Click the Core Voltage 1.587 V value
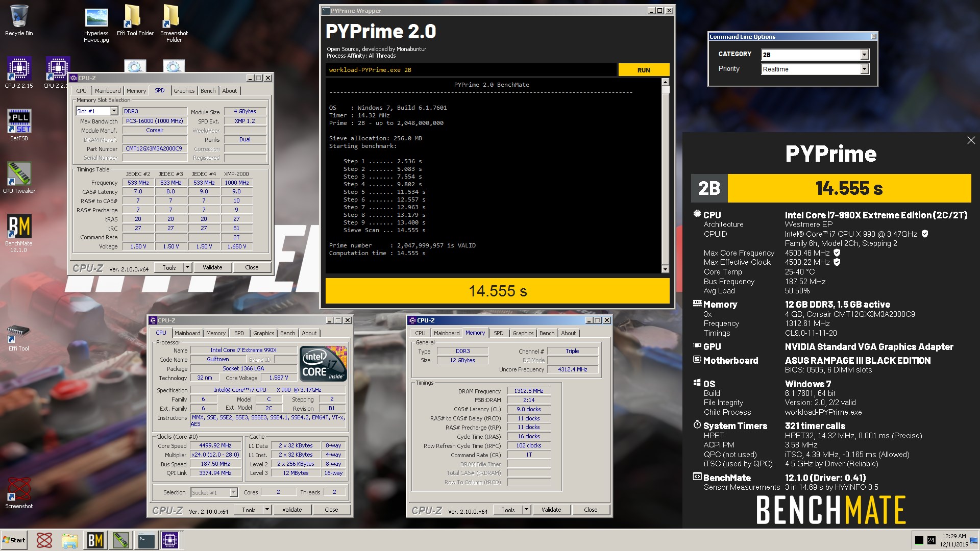Screen dimensions: 980x551 [278, 378]
